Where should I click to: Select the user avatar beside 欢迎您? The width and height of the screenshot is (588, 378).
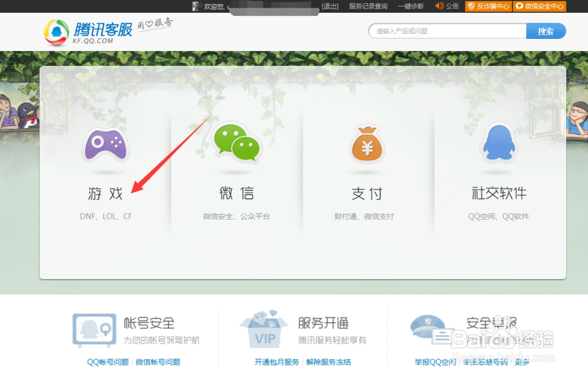[x=197, y=6]
